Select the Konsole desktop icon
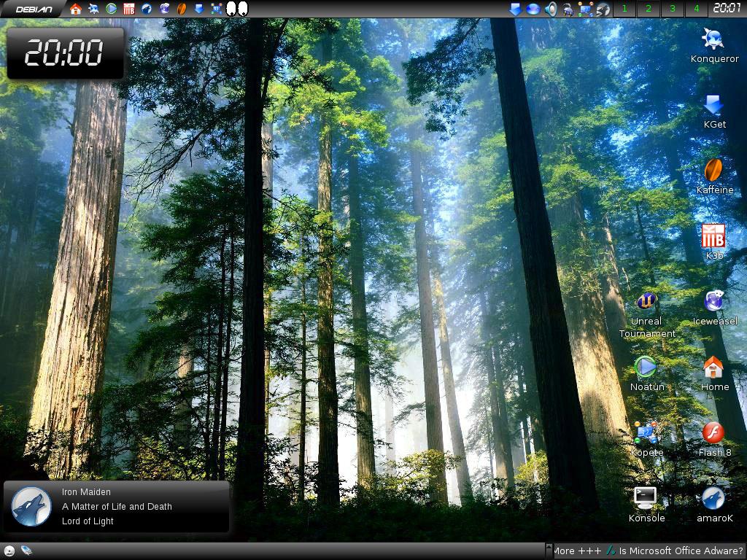 646,505
